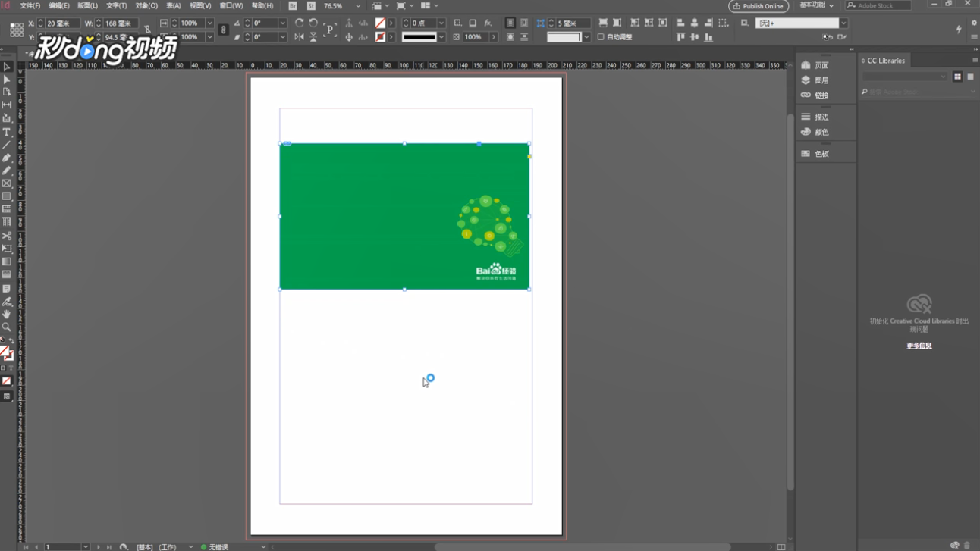
Task: Open the rotation angle dropdown
Action: pos(282,23)
